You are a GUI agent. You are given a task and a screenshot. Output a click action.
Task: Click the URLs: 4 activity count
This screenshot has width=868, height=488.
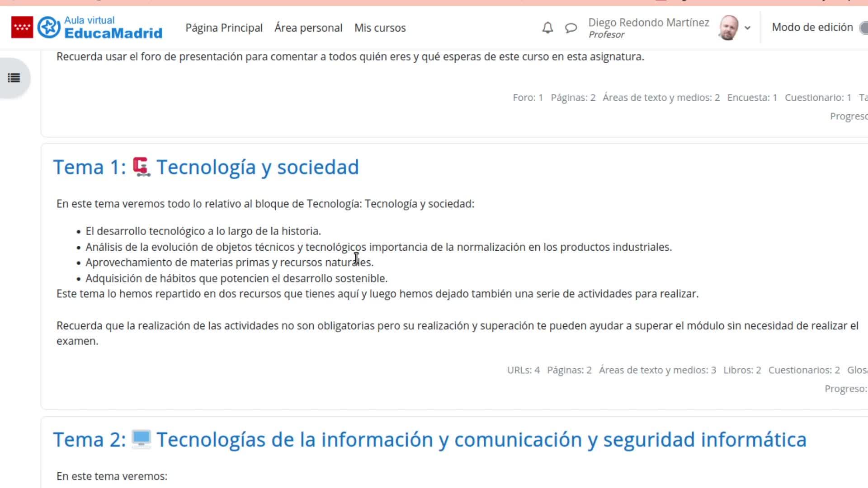523,370
